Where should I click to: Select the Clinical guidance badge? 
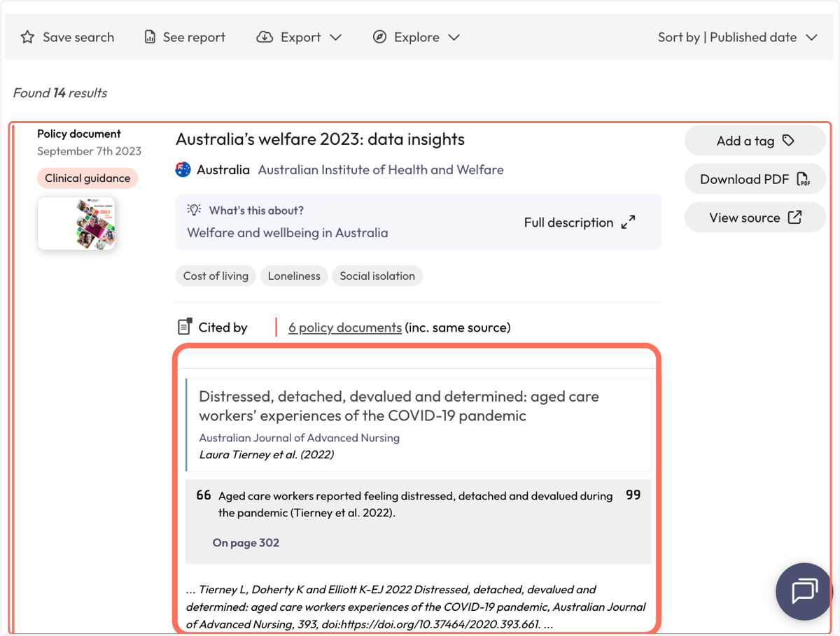pyautogui.click(x=87, y=178)
